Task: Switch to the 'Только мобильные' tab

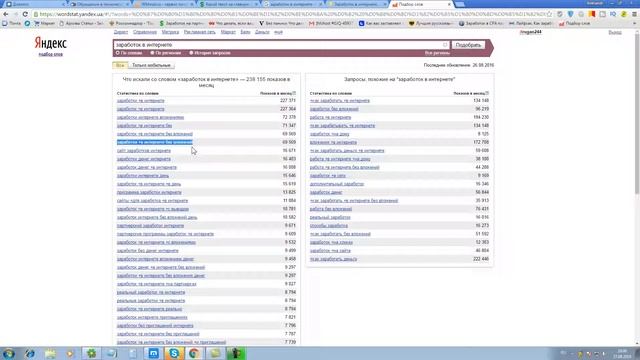Action: click(151, 65)
